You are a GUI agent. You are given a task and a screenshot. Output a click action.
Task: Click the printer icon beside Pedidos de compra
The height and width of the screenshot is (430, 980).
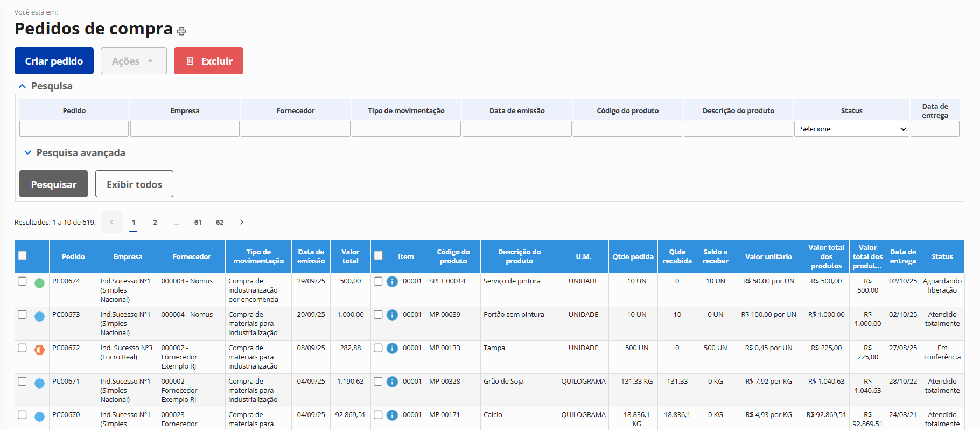pos(181,31)
